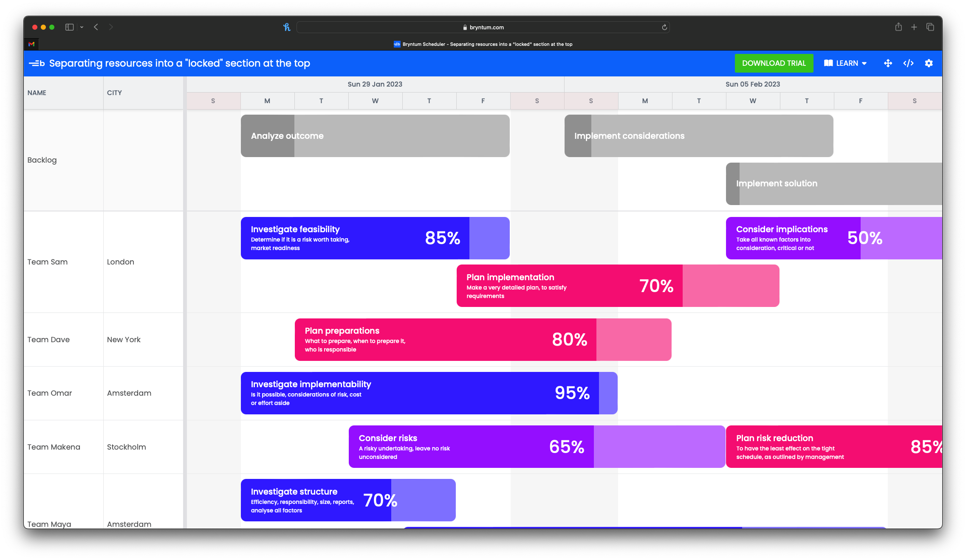Show the tab overview icon
The image size is (966, 560).
pos(930,27)
